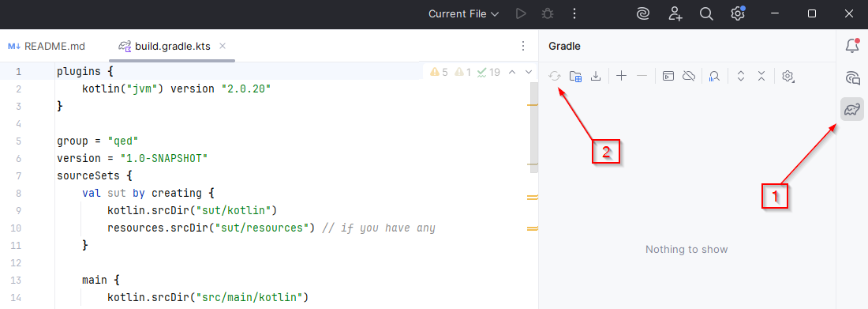Open editor tabs options menu

523,46
